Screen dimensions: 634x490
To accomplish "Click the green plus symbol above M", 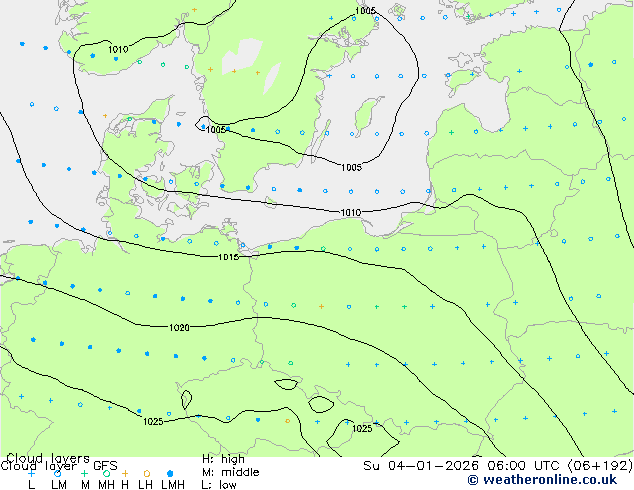I will point(84,473).
